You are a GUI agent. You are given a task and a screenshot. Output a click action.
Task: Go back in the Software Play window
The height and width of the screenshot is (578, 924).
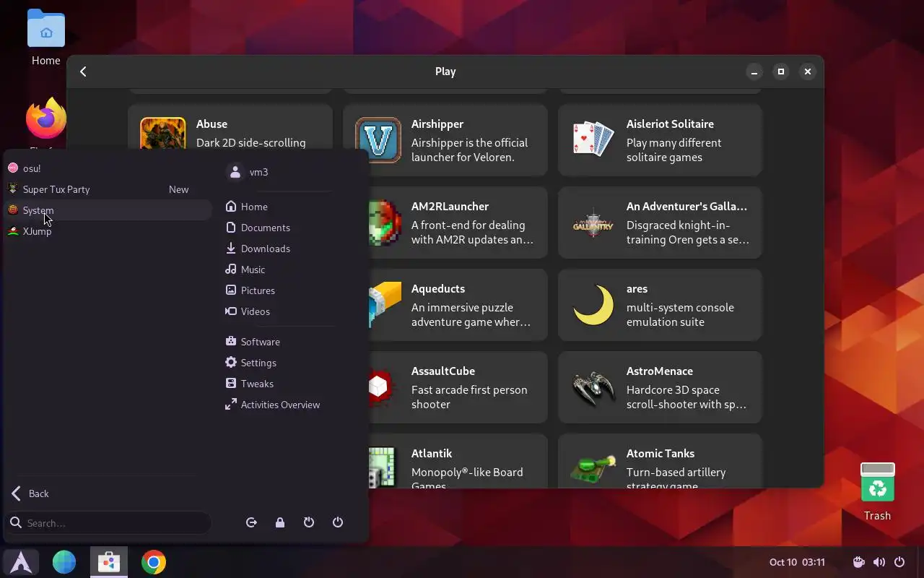click(84, 72)
